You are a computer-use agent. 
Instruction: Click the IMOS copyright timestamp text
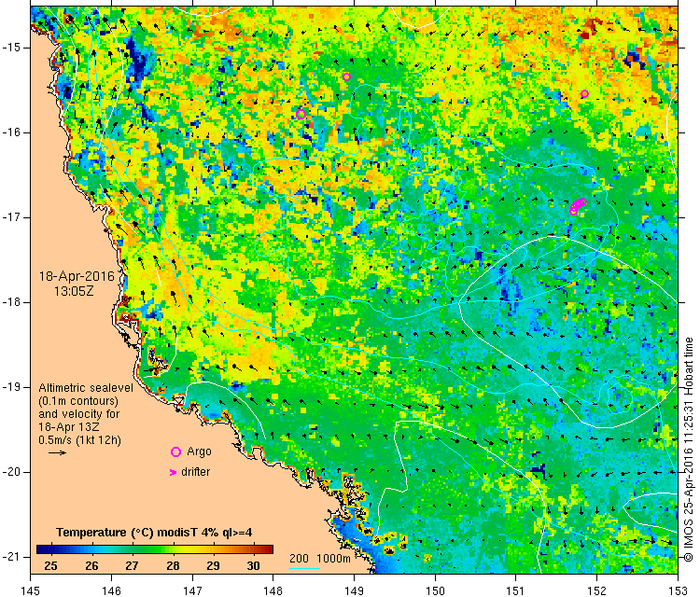coord(689,450)
